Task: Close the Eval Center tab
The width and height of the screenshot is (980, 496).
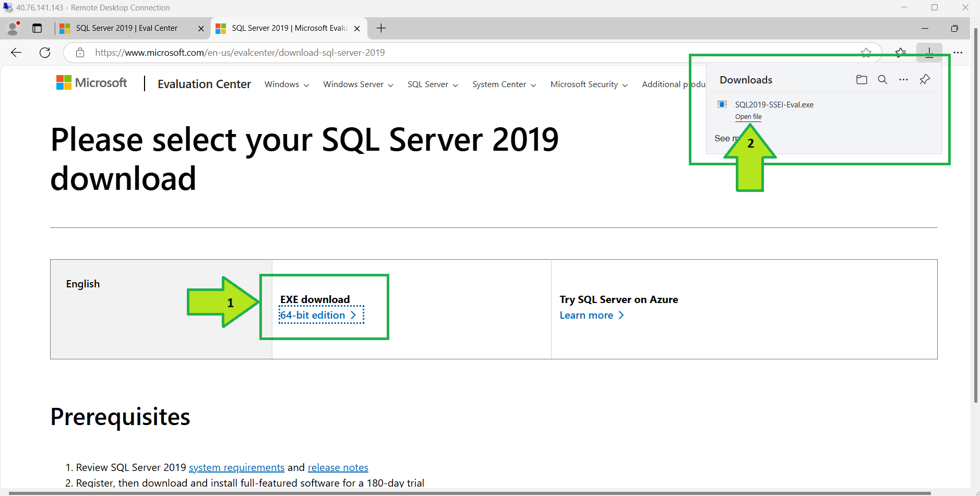Action: click(201, 29)
